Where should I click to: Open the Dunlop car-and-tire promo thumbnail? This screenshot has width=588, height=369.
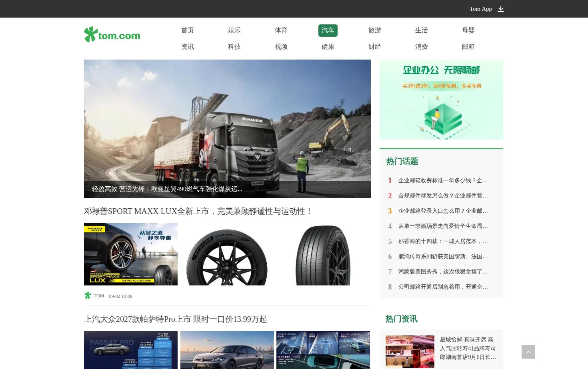[x=131, y=254]
